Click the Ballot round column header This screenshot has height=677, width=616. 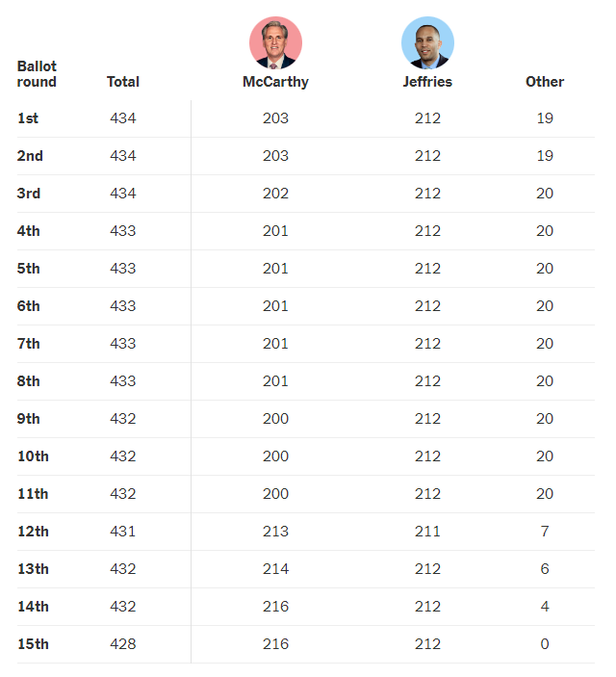[x=37, y=74]
